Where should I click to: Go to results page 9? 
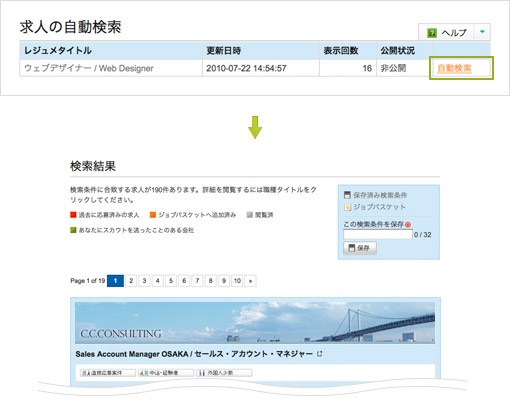pos(224,281)
